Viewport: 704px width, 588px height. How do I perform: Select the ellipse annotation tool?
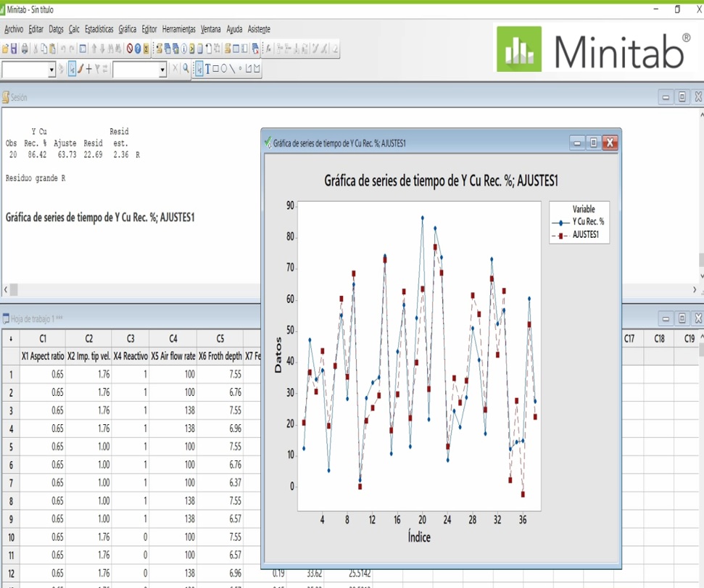223,69
